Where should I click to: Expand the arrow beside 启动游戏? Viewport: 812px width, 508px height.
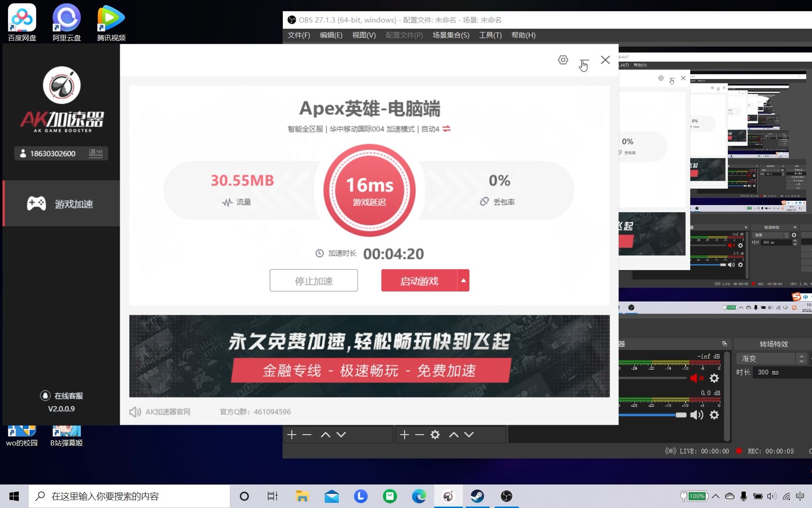(x=463, y=280)
